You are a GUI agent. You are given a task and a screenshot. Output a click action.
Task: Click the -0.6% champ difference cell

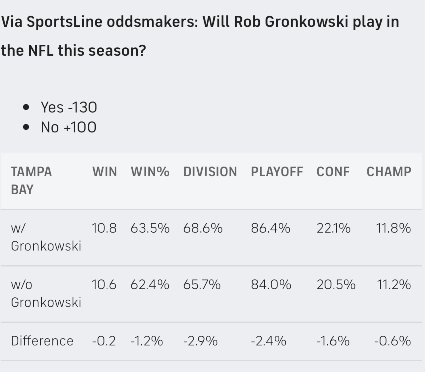(393, 341)
